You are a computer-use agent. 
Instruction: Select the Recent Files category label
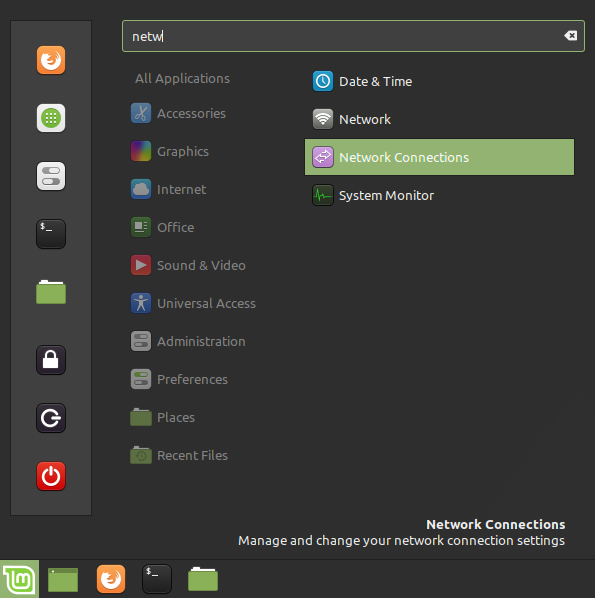(x=192, y=455)
